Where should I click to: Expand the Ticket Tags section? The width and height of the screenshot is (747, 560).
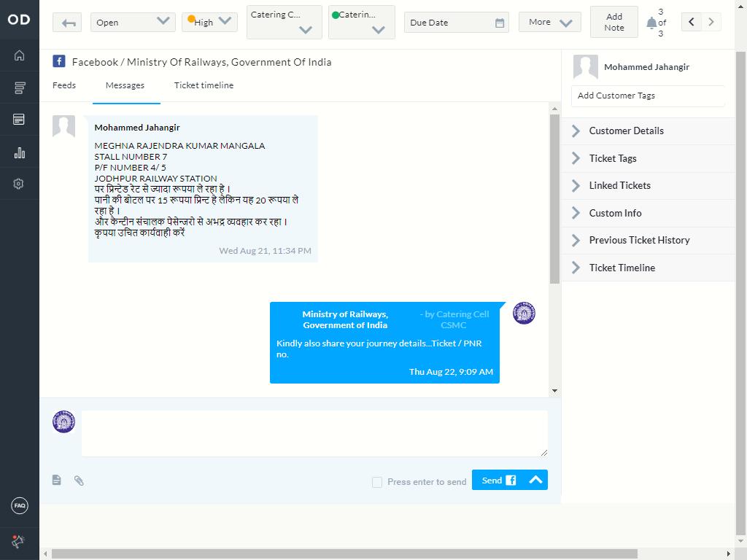(649, 158)
